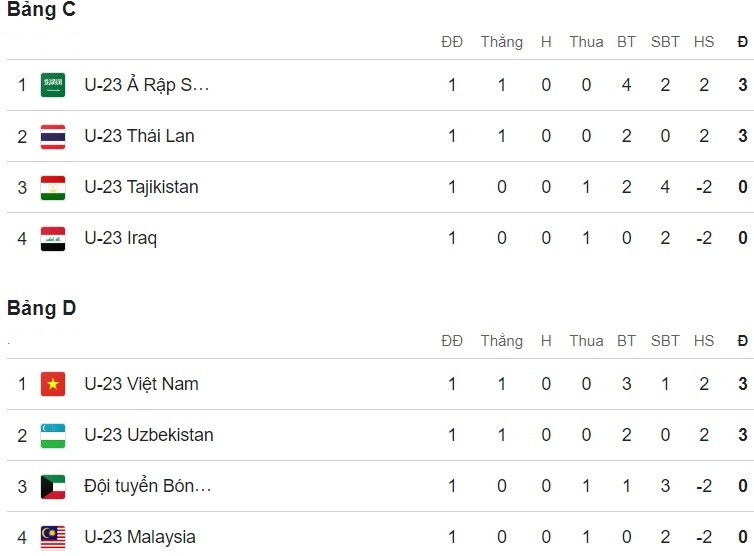Click the Bảng D group heading
This screenshot has width=754, height=556.
point(42,308)
